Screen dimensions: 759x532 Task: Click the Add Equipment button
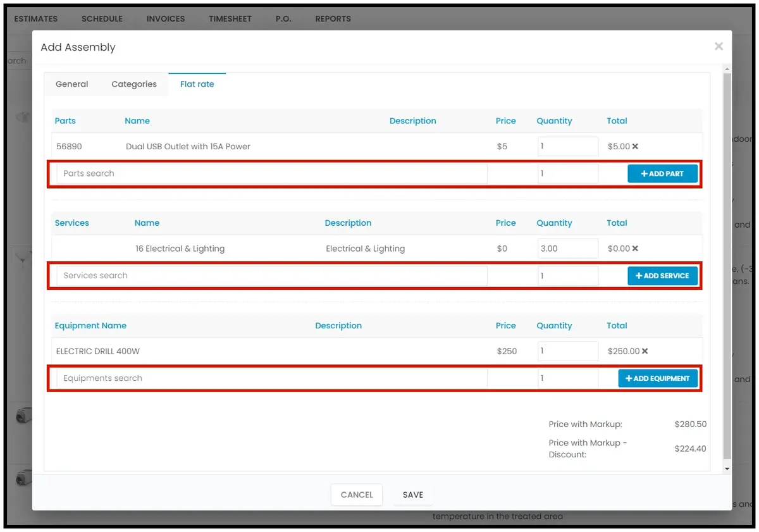658,378
